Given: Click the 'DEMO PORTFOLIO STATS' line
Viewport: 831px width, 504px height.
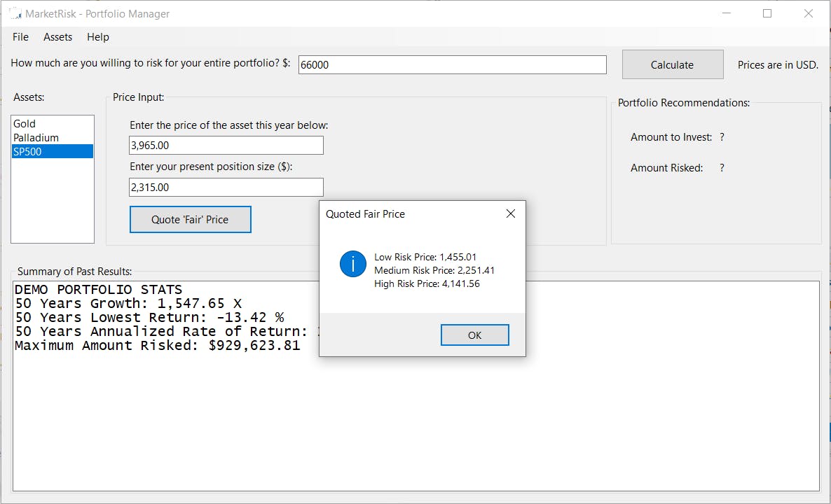Looking at the screenshot, I should pyautogui.click(x=99, y=290).
